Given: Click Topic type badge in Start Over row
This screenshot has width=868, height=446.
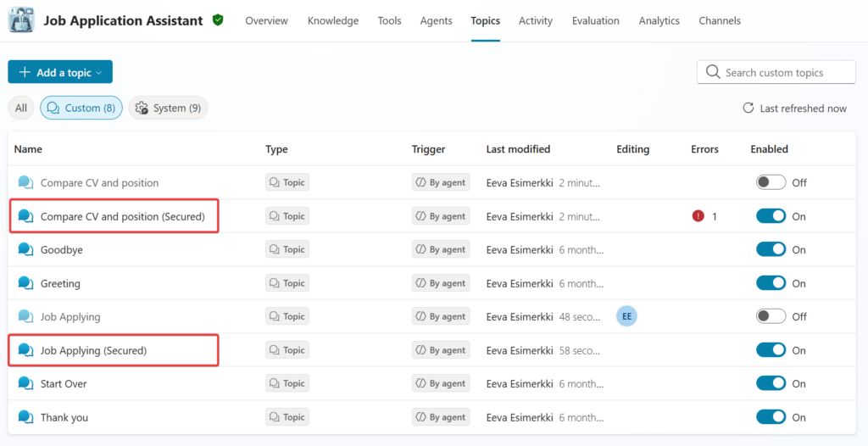Looking at the screenshot, I should click(287, 383).
